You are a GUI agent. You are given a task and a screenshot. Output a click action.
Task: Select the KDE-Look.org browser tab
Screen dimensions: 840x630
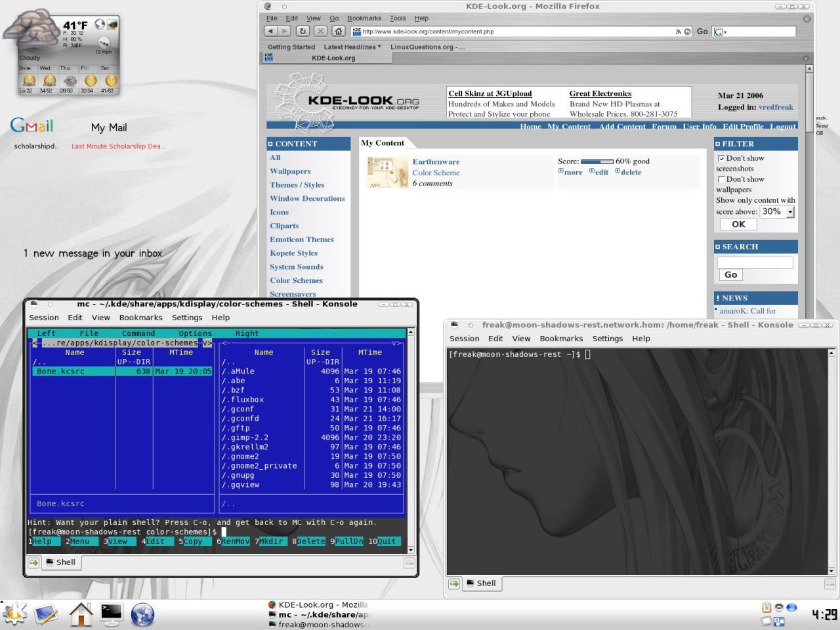(328, 58)
